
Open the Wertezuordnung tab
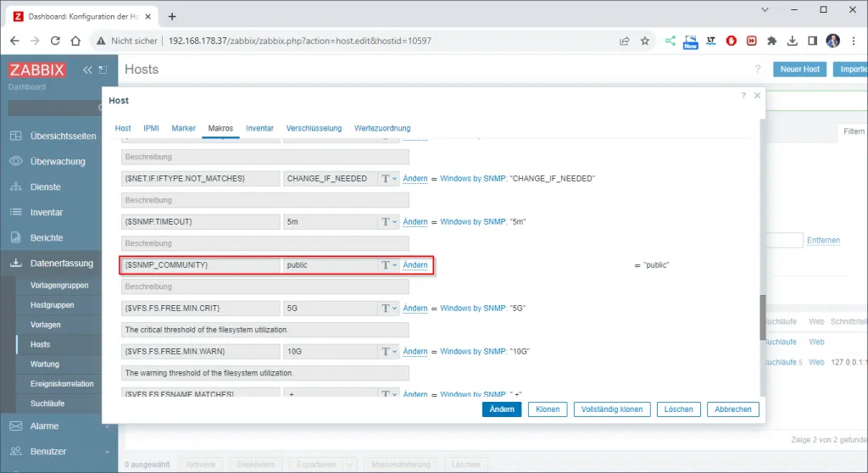(382, 128)
